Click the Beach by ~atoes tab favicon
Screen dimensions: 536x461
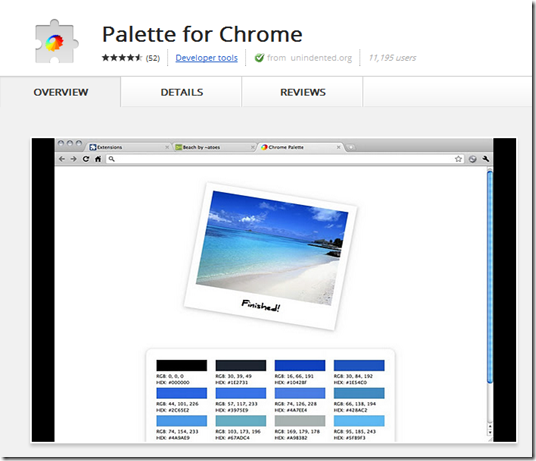coord(178,147)
